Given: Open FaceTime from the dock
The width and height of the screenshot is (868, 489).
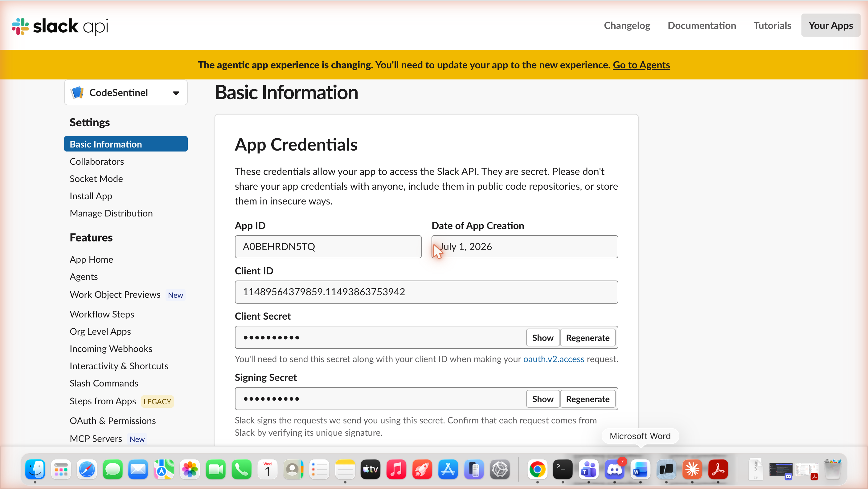Looking at the screenshot, I should tap(216, 469).
